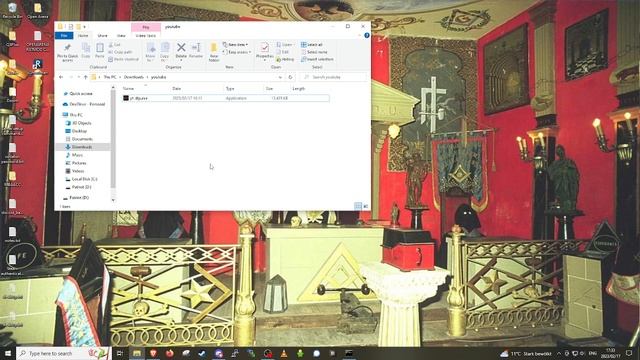Click Open in the ribbon Open group
640x360 pixels.
click(x=284, y=44)
